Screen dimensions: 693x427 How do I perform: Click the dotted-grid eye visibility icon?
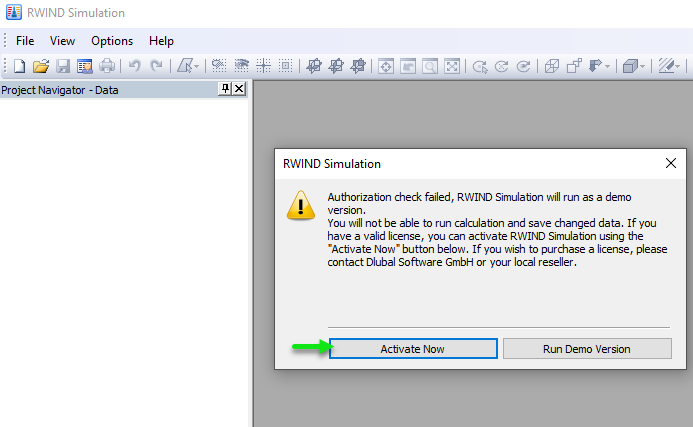tap(241, 66)
